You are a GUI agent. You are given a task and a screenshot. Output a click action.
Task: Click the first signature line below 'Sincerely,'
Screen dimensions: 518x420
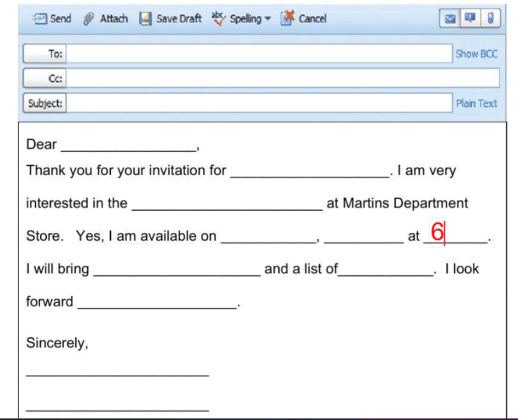click(x=117, y=375)
